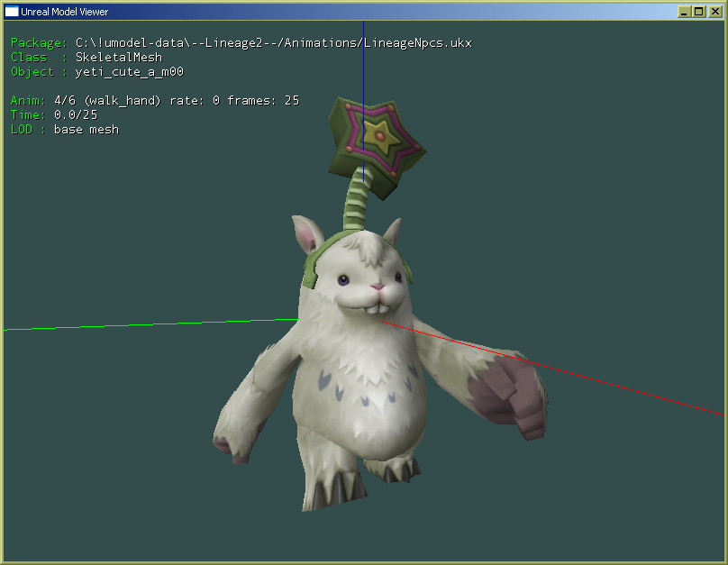Minimize the Unreal Model Viewer window
Image resolution: width=728 pixels, height=565 pixels.
684,12
